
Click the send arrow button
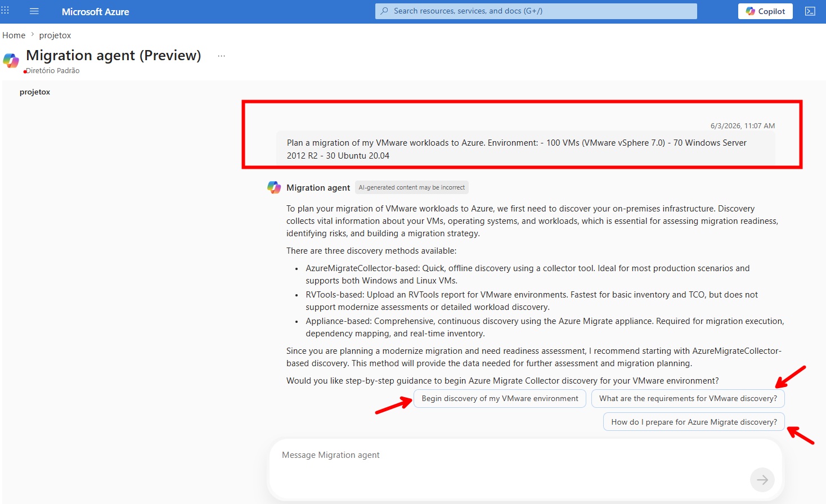pyautogui.click(x=762, y=480)
